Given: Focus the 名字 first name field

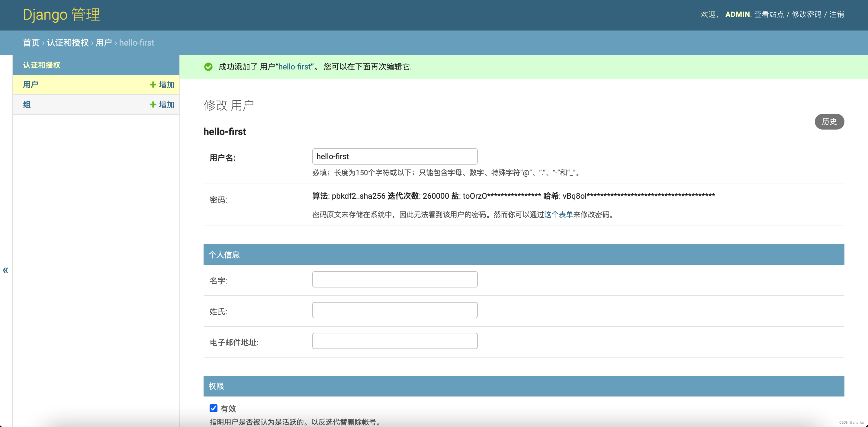Looking at the screenshot, I should (x=394, y=279).
